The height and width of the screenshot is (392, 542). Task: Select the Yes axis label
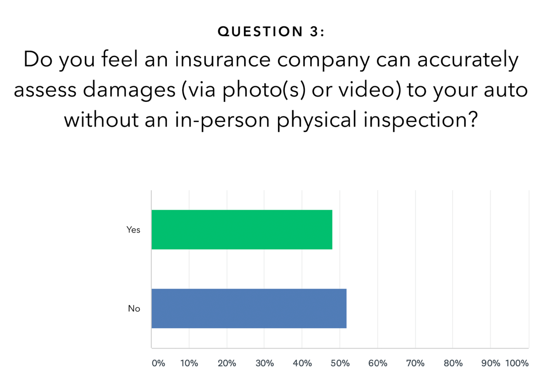(x=133, y=230)
